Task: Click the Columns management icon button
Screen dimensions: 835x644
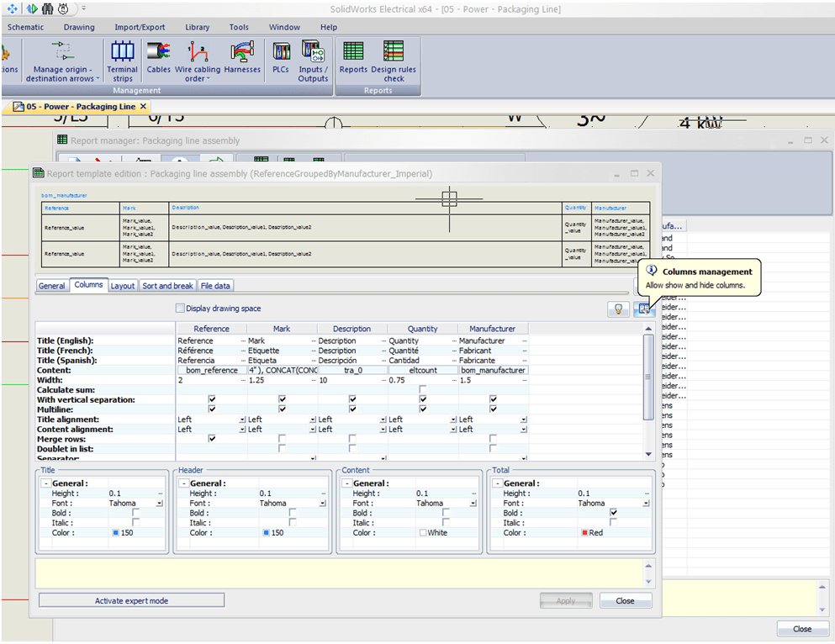Action: 643,309
